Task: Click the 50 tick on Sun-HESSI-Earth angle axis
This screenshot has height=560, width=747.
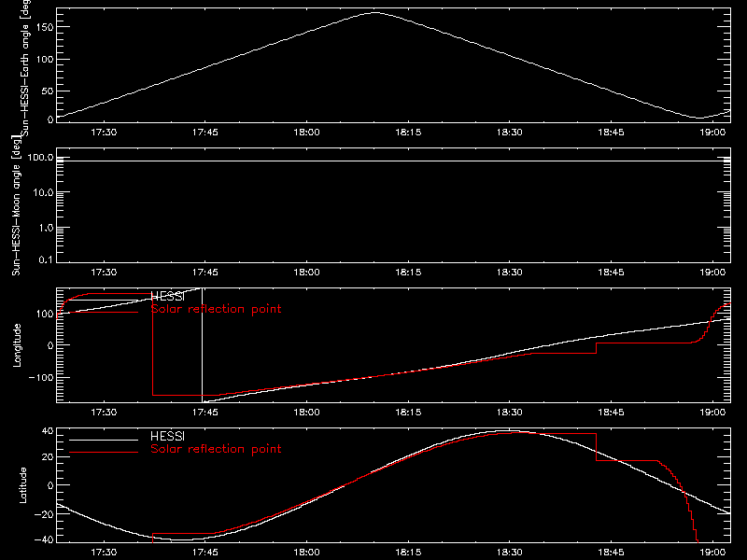Action: click(x=48, y=91)
